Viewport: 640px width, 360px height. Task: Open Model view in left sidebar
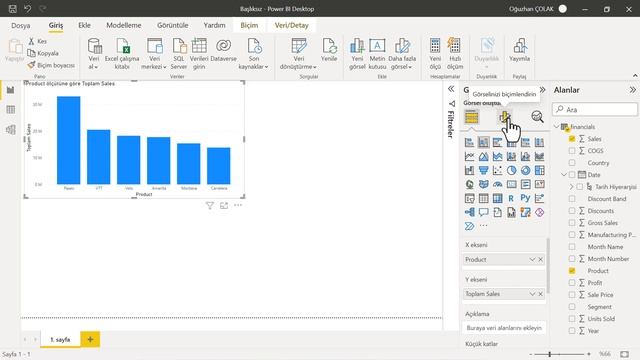11,129
